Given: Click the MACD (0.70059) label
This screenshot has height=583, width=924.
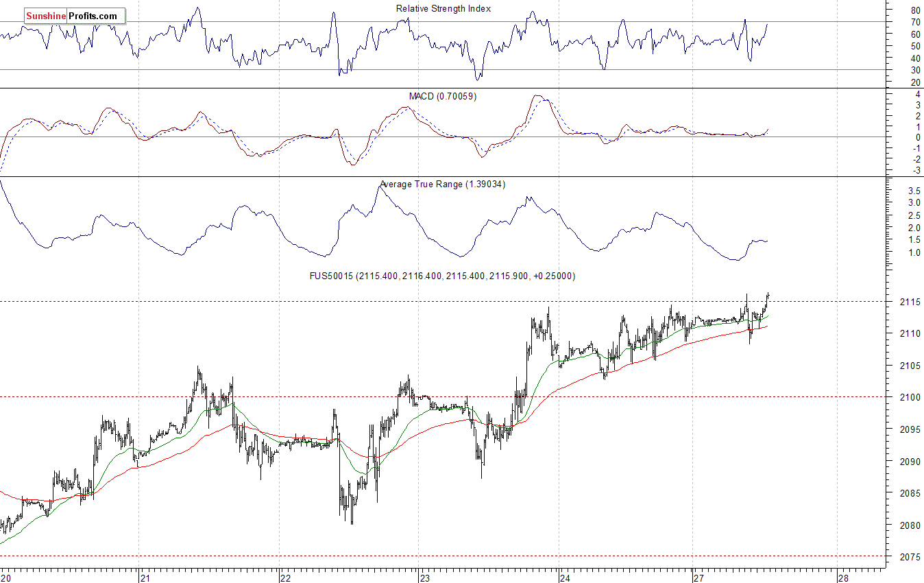Looking at the screenshot, I should [x=443, y=97].
